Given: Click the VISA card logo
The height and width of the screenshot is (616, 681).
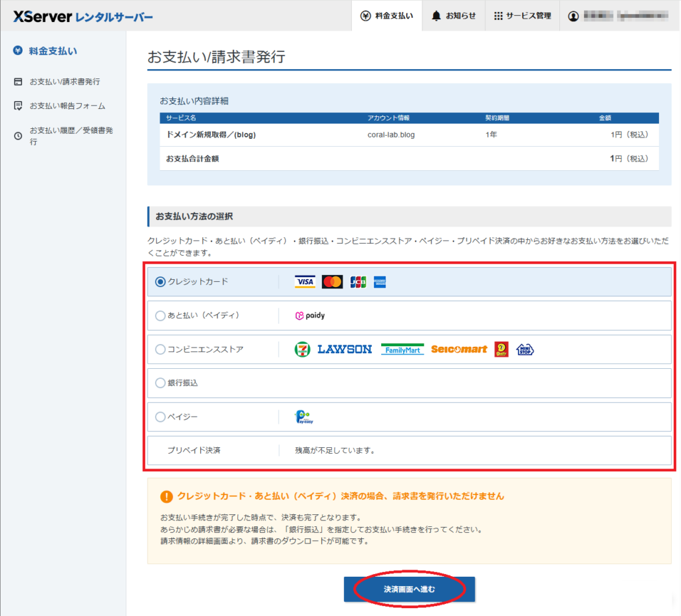Looking at the screenshot, I should click(x=305, y=282).
